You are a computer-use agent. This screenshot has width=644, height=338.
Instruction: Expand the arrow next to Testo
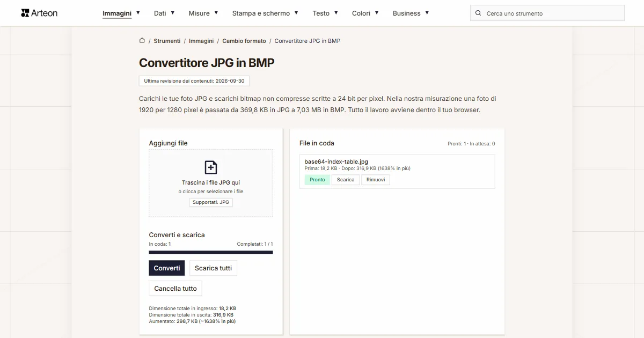[x=336, y=12]
